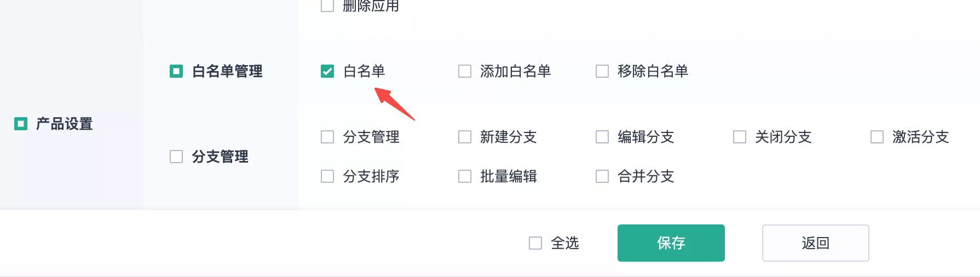This screenshot has height=277, width=980.
Task: Uncheck the 白名单 checkbox
Action: point(327,71)
